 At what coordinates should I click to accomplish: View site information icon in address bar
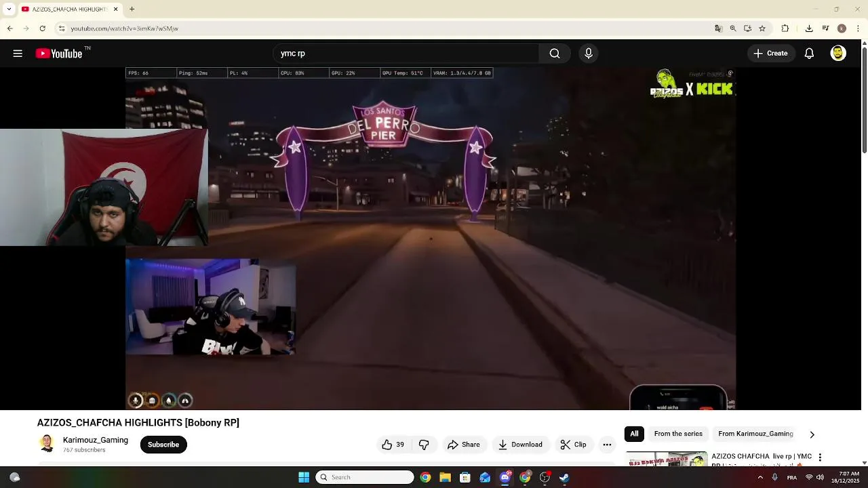pos(62,28)
